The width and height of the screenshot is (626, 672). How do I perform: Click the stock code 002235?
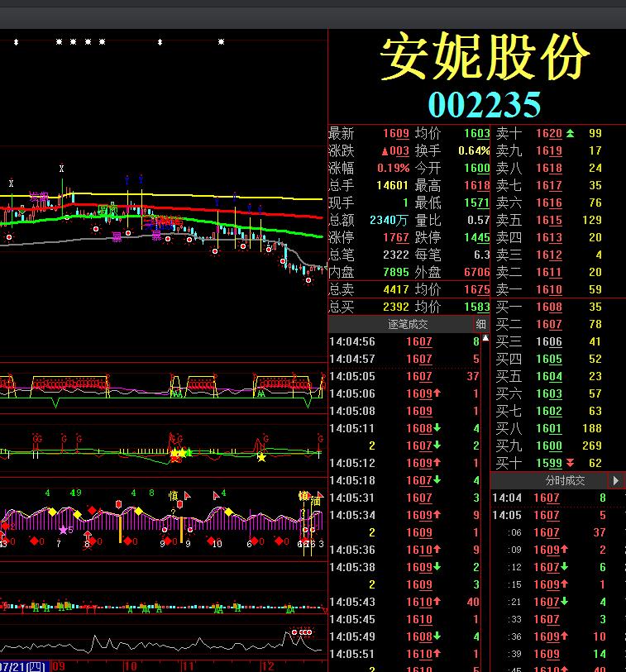[485, 105]
